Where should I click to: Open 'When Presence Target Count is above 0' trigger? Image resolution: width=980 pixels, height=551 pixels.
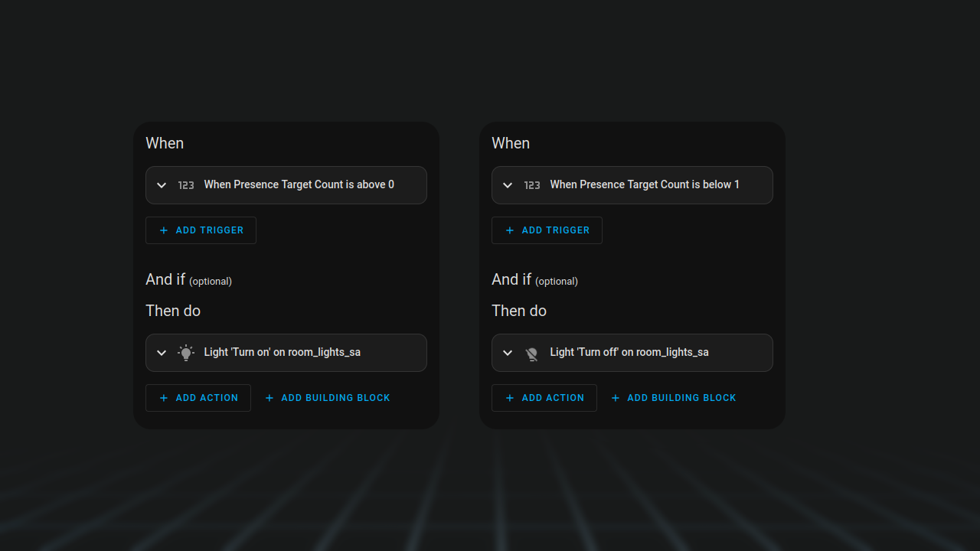click(299, 184)
